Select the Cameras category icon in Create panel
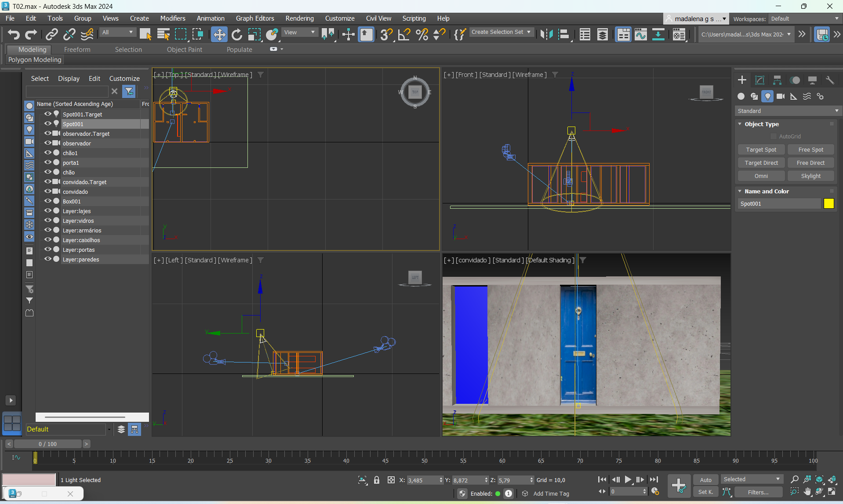 point(781,96)
